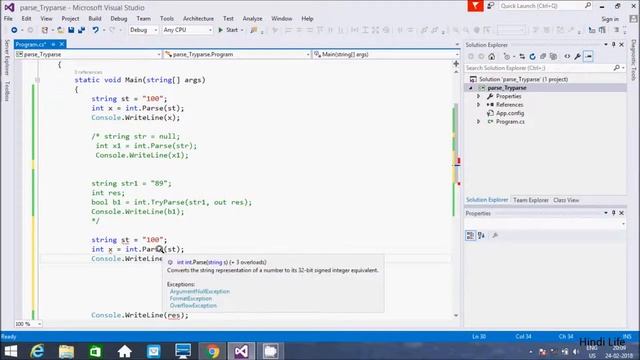Image resolution: width=640 pixels, height=360 pixels.
Task: Open Internet Explorer from the taskbar
Action: point(37,351)
